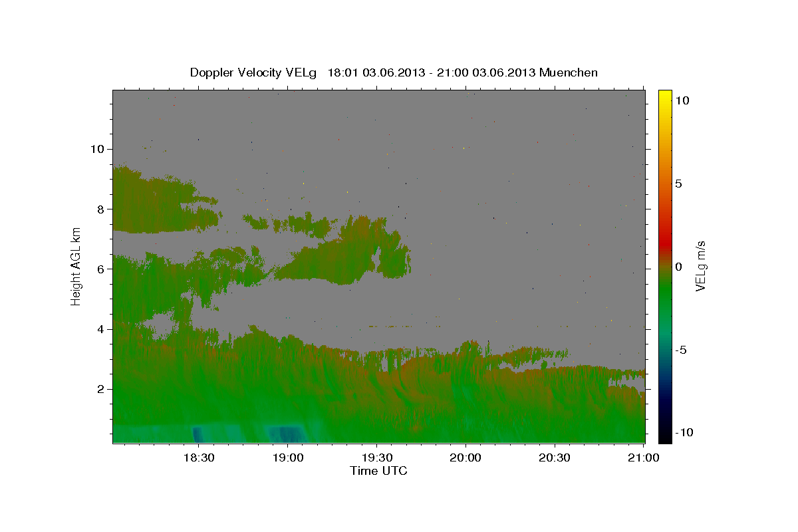Viewport: 798px width, 532px height.
Task: Click the height tick label 6
Action: pos(100,269)
